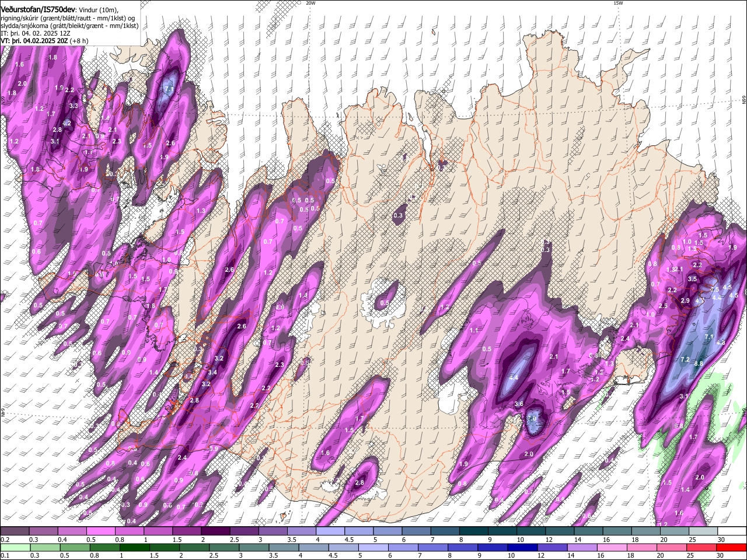Viewport: 747px width, 560px height.
Task: Pick the white swatch above 30 in the snow scale
Action: (x=732, y=531)
